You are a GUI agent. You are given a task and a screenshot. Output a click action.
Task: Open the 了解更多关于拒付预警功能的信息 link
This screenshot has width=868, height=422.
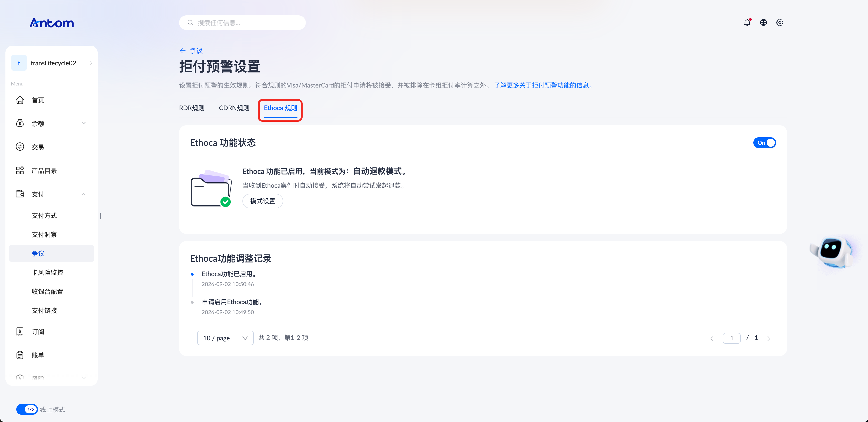pyautogui.click(x=543, y=85)
